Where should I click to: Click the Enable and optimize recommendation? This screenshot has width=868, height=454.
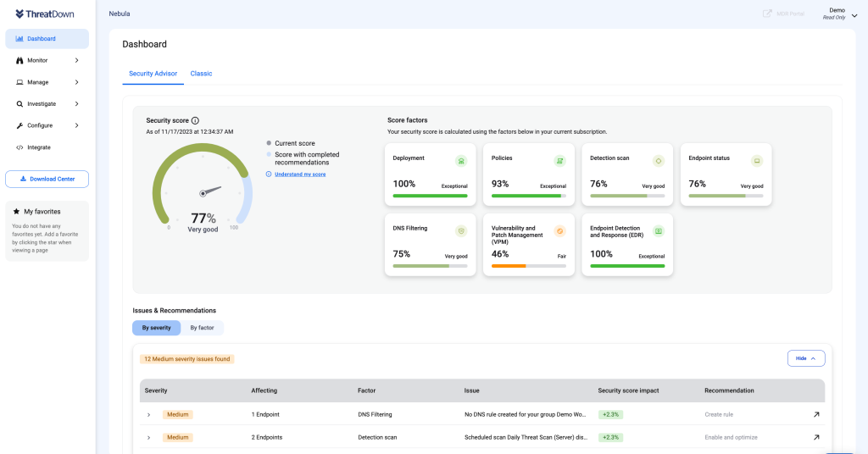731,437
